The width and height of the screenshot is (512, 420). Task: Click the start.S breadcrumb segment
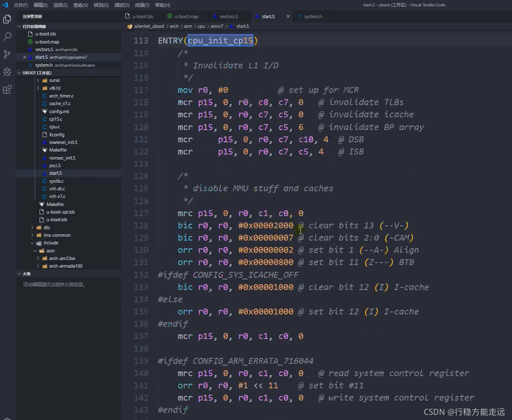tap(242, 26)
